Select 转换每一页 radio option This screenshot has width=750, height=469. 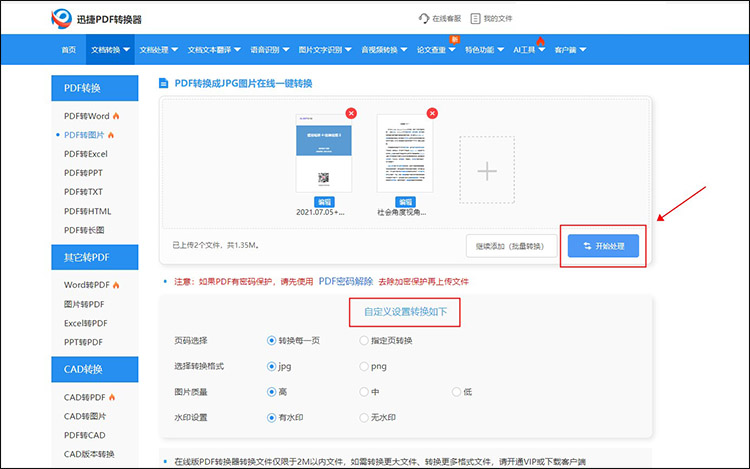(271, 341)
